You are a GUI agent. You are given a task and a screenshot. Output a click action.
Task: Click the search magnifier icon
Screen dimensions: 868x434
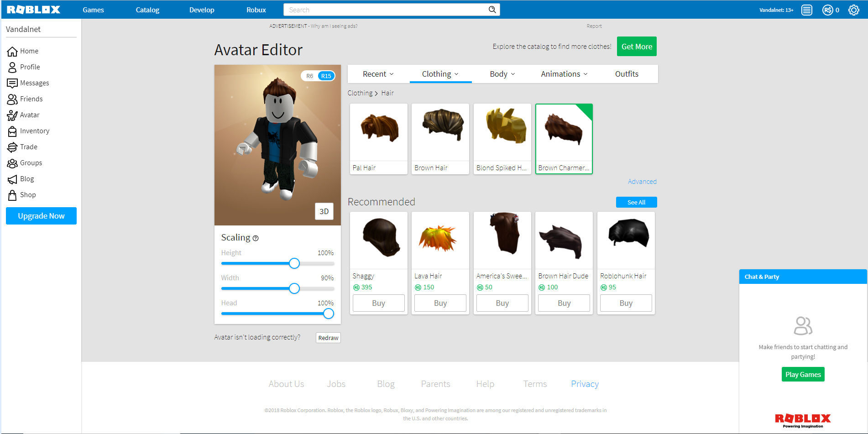coord(492,10)
